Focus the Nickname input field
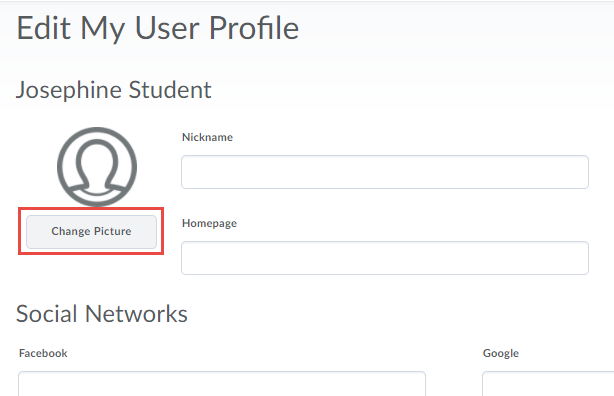Screen dimensions: 614x396 click(385, 172)
